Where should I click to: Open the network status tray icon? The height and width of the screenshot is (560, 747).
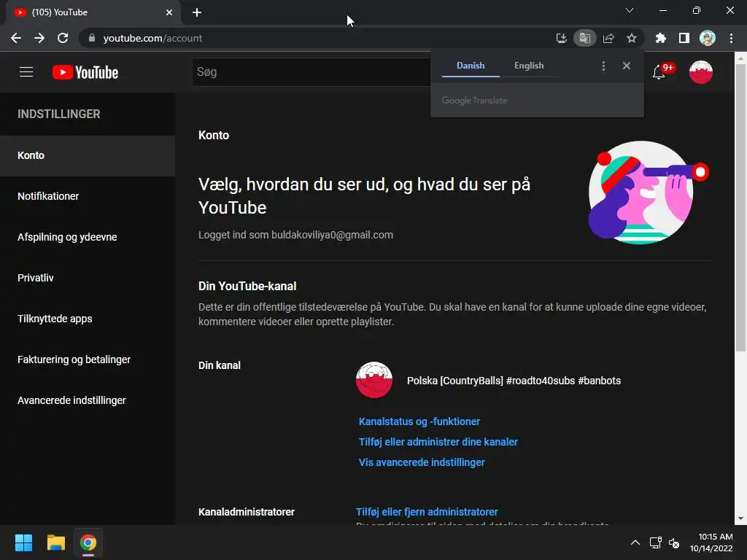656,542
